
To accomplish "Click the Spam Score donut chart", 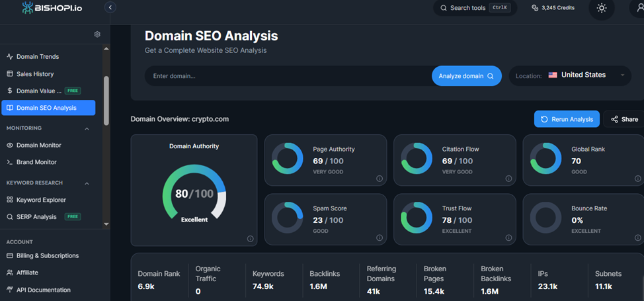I will pos(288,218).
